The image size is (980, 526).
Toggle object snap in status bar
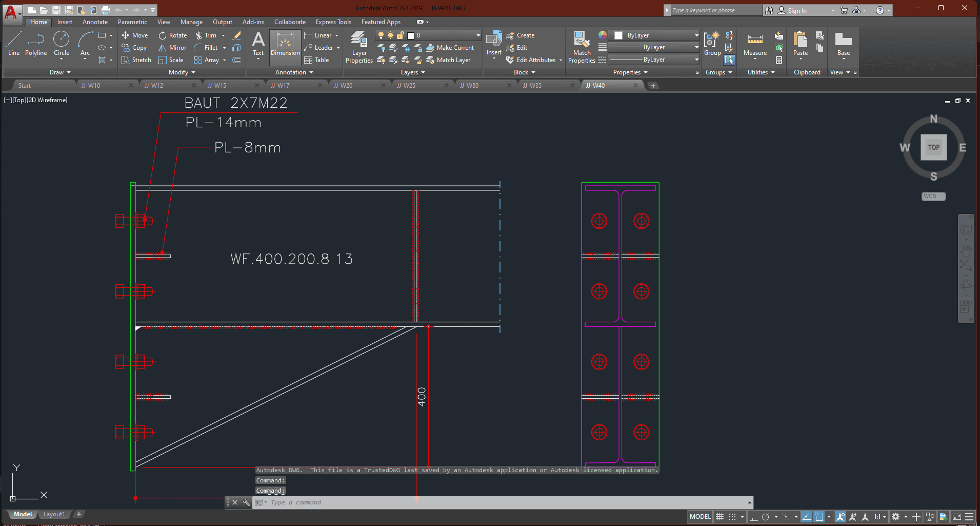(819, 517)
